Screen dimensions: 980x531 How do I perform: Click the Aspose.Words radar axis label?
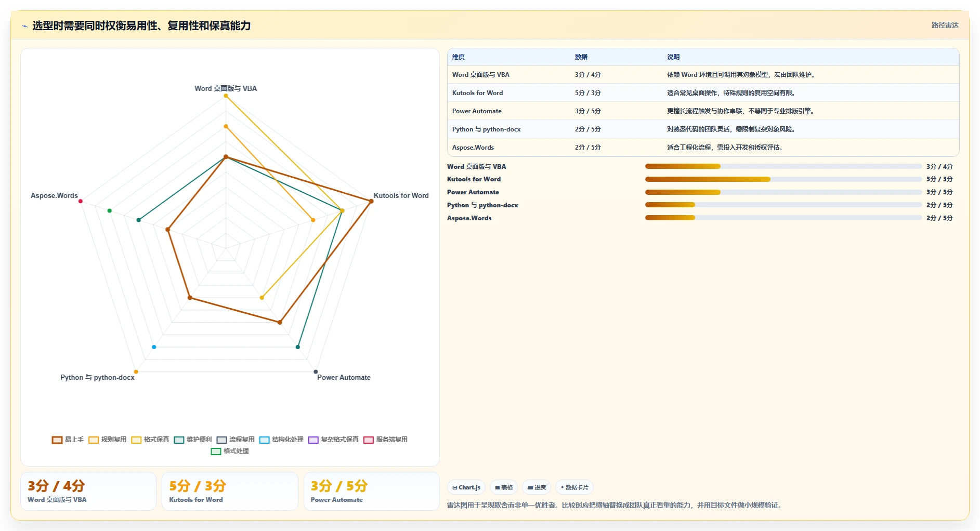coord(54,196)
